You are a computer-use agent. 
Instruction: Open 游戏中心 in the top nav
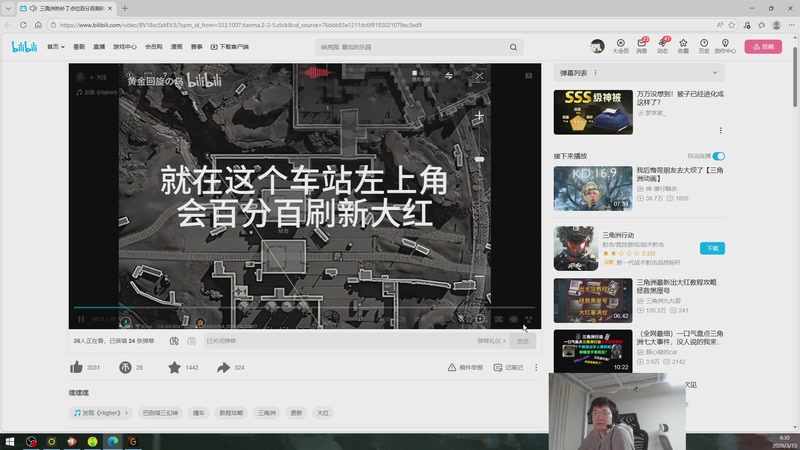tap(124, 47)
